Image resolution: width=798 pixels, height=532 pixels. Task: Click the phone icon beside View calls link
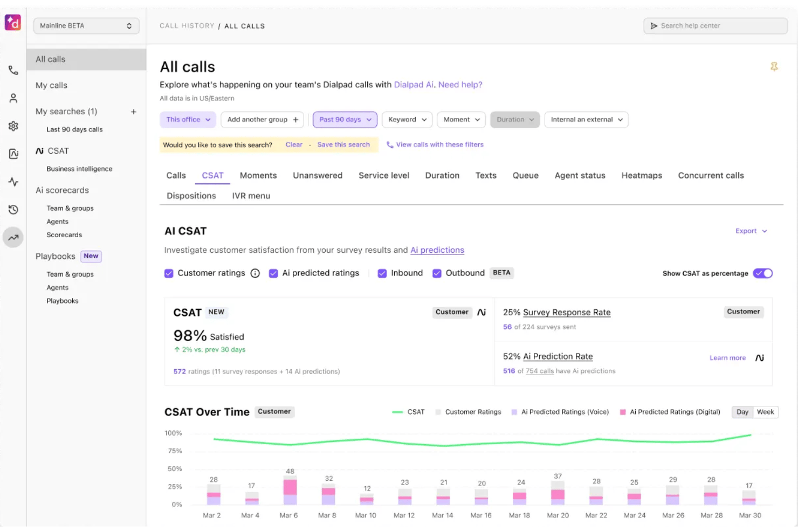tap(390, 144)
